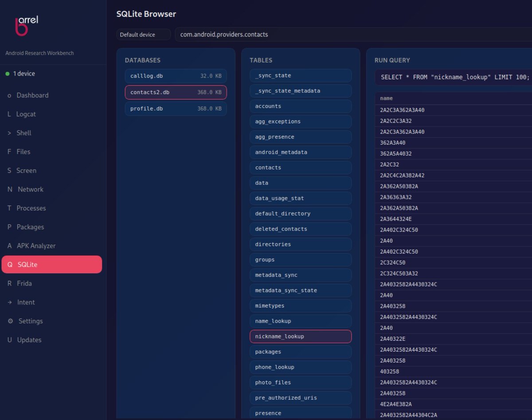Open the groups table
The image size is (532, 420).
(301, 260)
